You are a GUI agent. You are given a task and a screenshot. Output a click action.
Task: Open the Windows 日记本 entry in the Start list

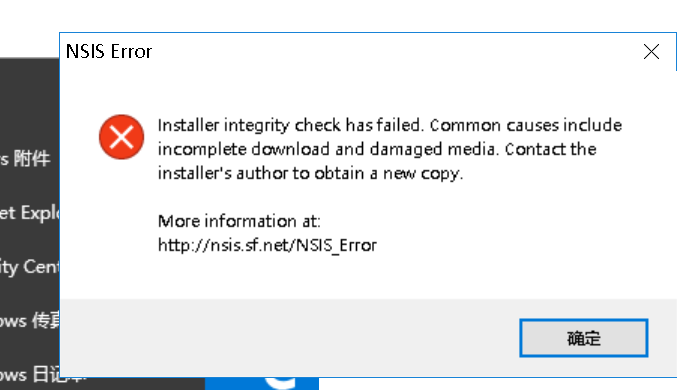click(x=30, y=375)
